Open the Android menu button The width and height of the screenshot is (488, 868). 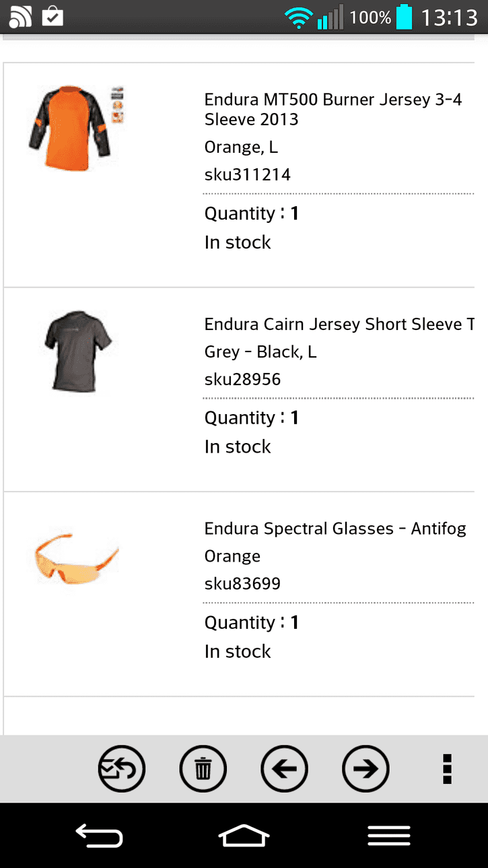[388, 836]
